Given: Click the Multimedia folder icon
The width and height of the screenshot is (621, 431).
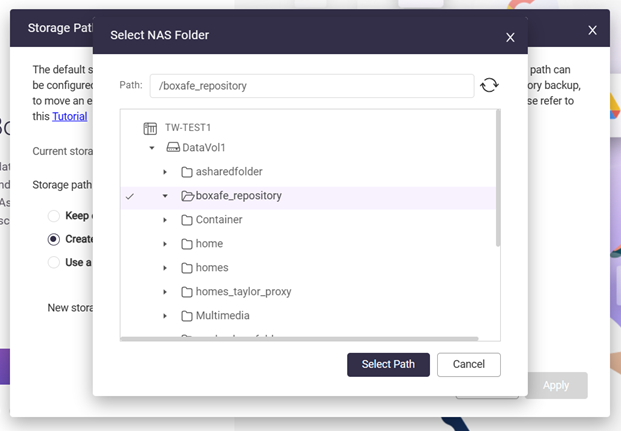Looking at the screenshot, I should pyautogui.click(x=187, y=316).
